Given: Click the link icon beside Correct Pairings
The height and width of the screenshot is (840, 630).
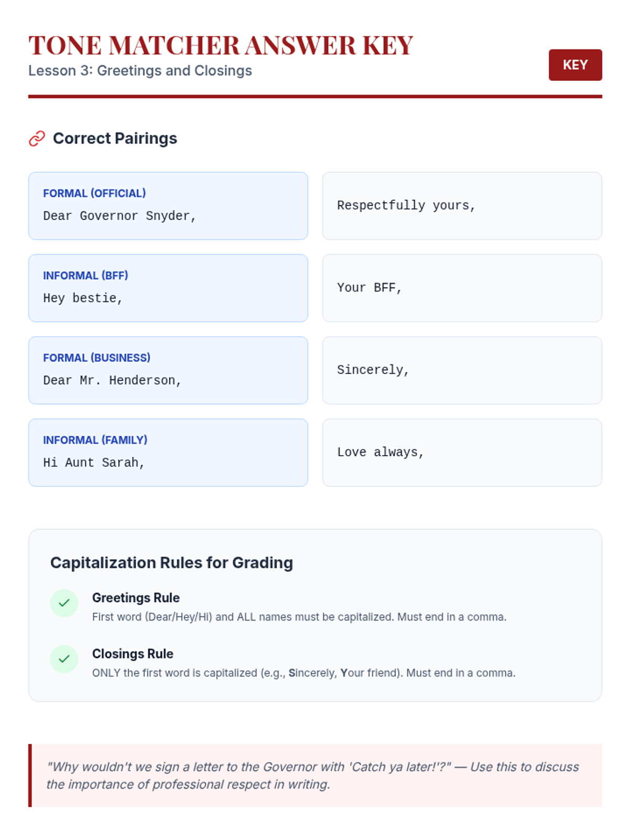Looking at the screenshot, I should click(x=37, y=139).
